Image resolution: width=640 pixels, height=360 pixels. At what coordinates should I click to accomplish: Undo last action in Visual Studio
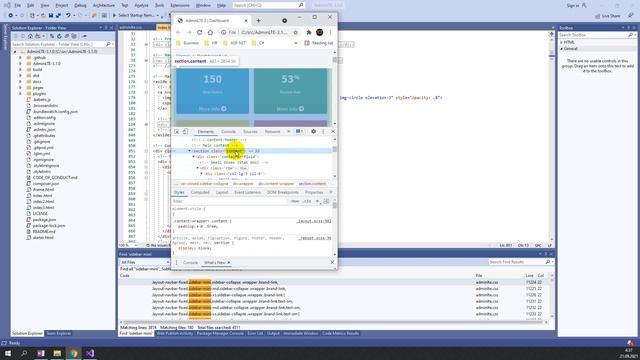pos(68,16)
